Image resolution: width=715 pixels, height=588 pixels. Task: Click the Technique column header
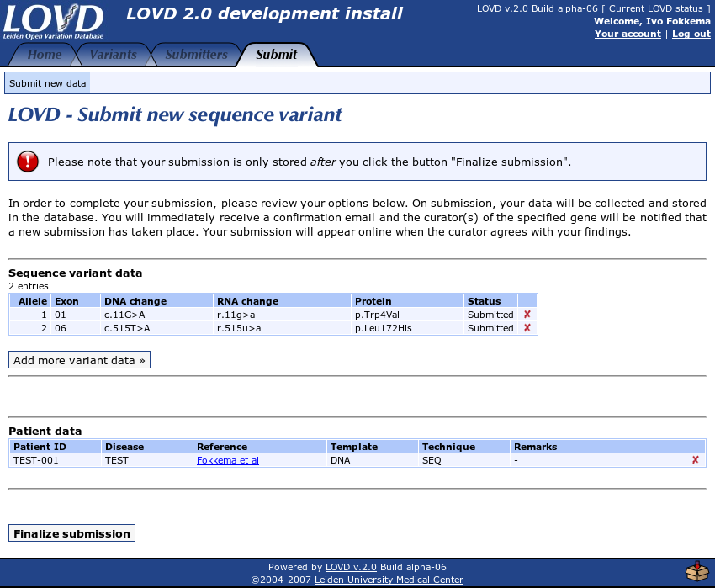coord(464,447)
